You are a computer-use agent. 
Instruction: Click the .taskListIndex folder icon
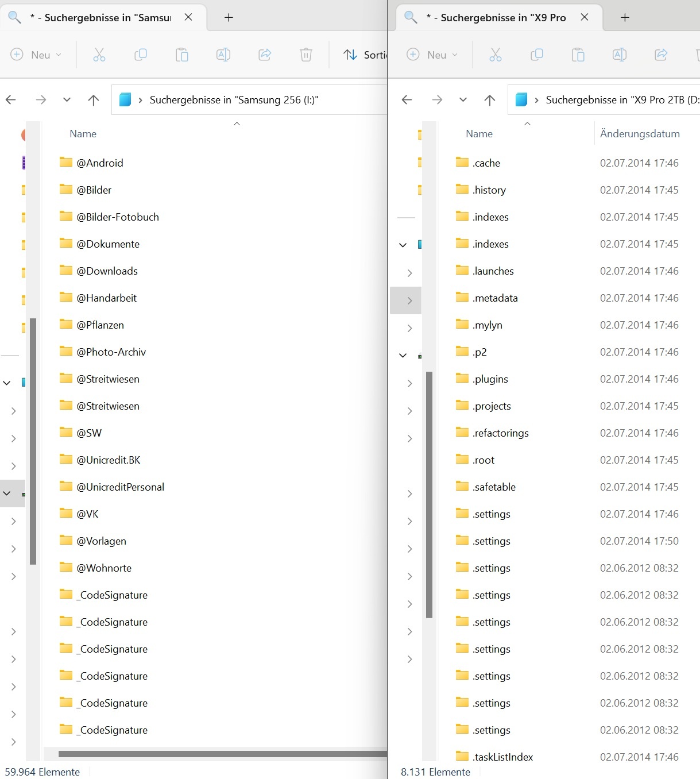pyautogui.click(x=462, y=756)
